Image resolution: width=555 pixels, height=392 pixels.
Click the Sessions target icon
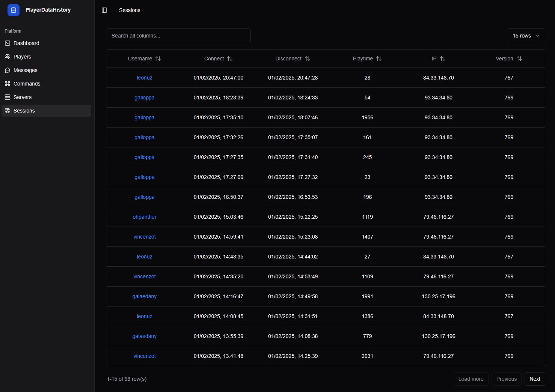[8, 111]
